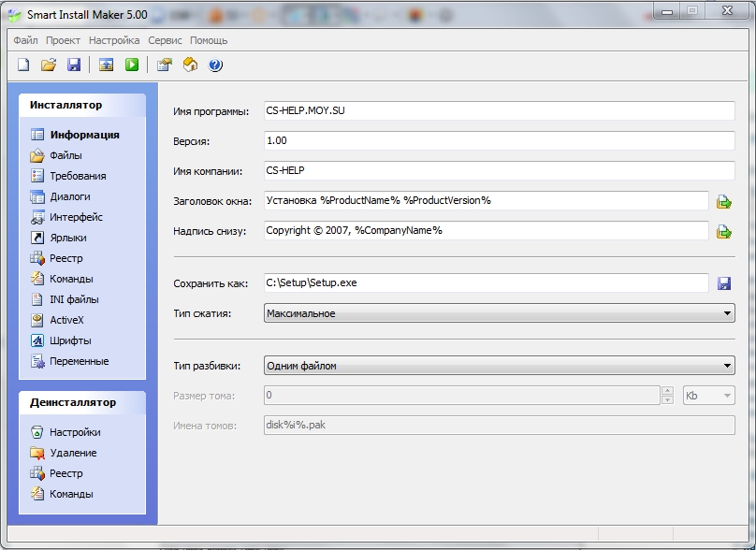
Task: Click the Размер тома stepper arrows
Action: coord(667,396)
